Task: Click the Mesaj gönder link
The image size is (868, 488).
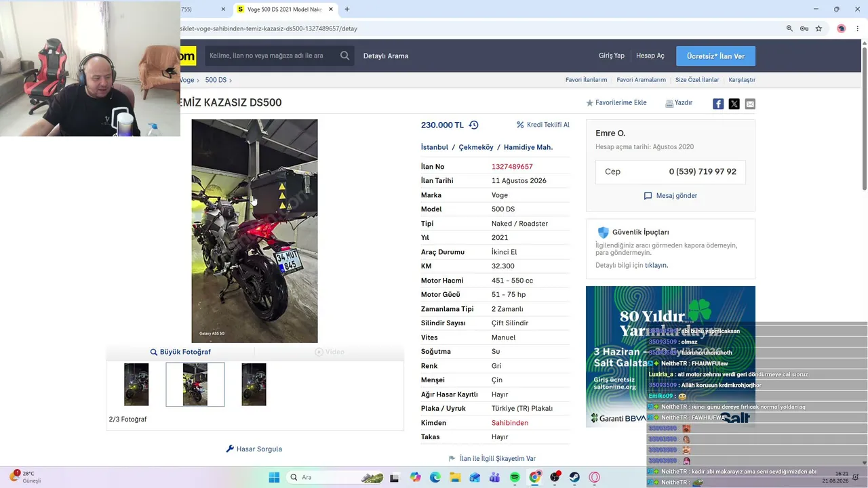Action: click(x=677, y=196)
